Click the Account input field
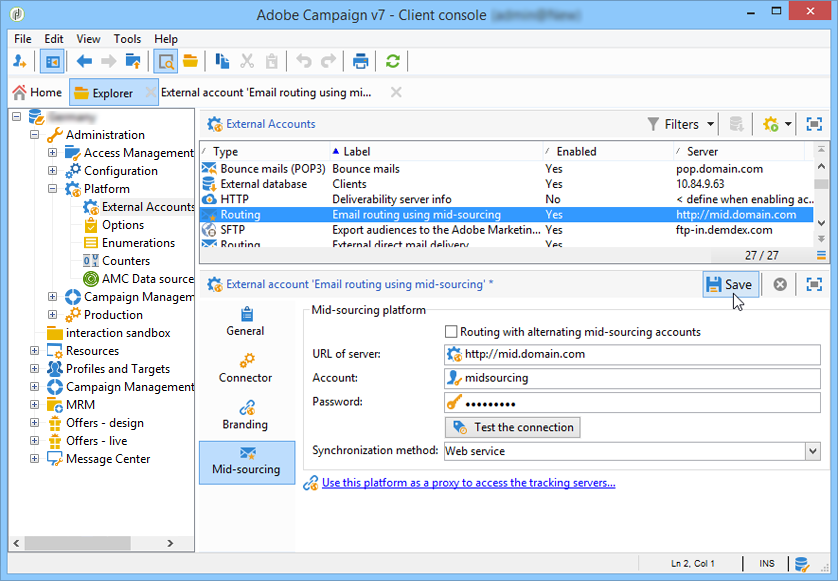The width and height of the screenshot is (838, 581). (x=632, y=378)
